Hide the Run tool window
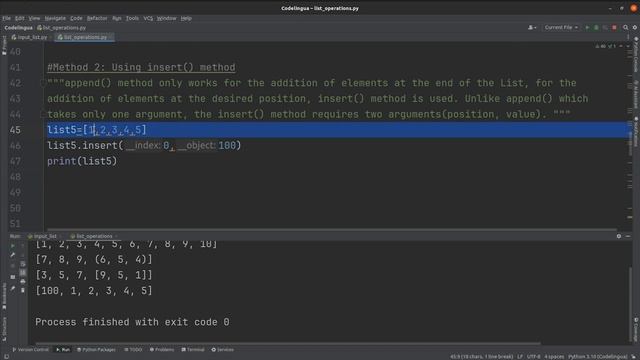The image size is (640, 360). pos(628,236)
